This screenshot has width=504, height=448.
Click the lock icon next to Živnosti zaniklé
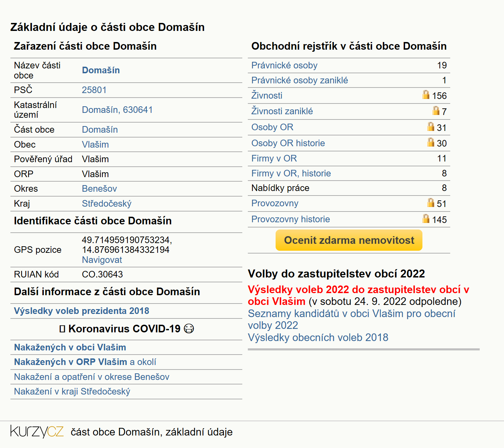(436, 110)
